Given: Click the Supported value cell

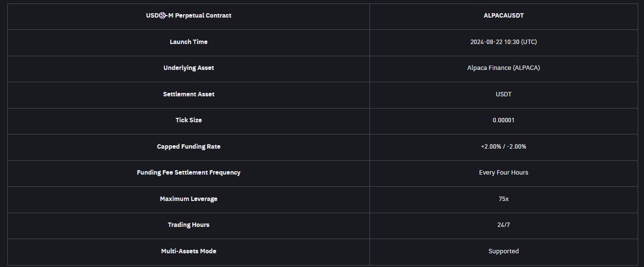Looking at the screenshot, I should (504, 251).
